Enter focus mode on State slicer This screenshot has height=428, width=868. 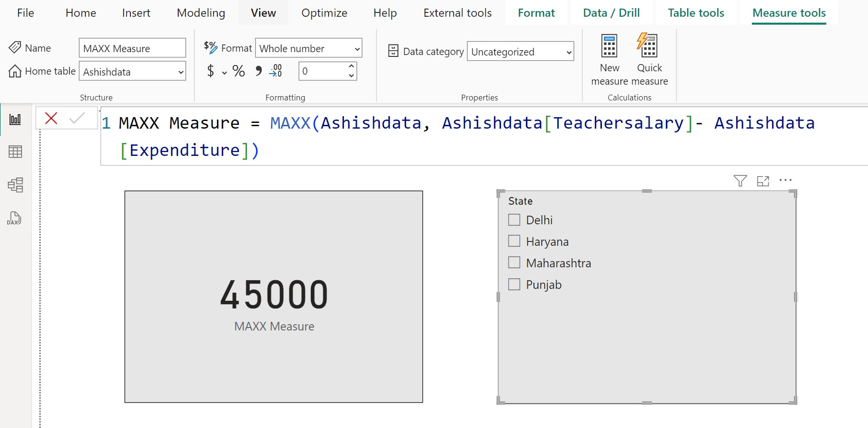(x=763, y=181)
